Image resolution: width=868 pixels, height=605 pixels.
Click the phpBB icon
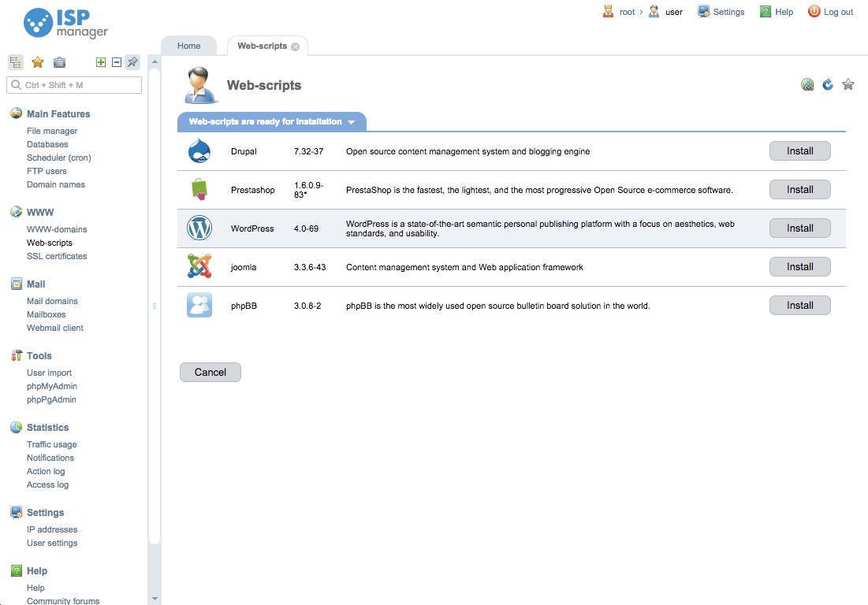point(199,305)
